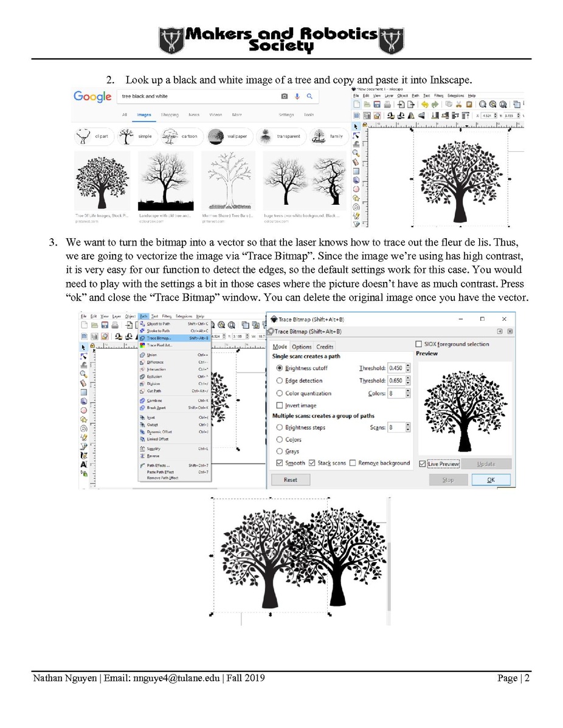
Task: Adjust the Brightness cutoff threshold stepper arrows
Action: pos(407,368)
